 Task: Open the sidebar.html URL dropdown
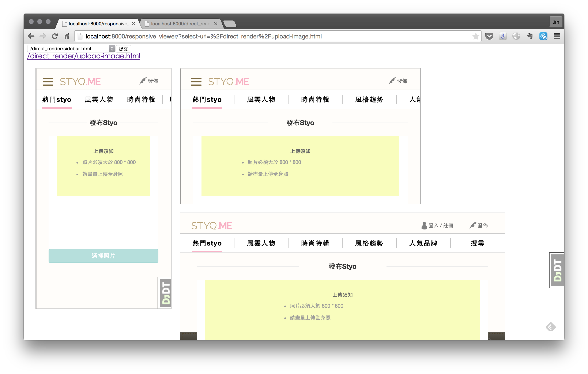pyautogui.click(x=71, y=49)
